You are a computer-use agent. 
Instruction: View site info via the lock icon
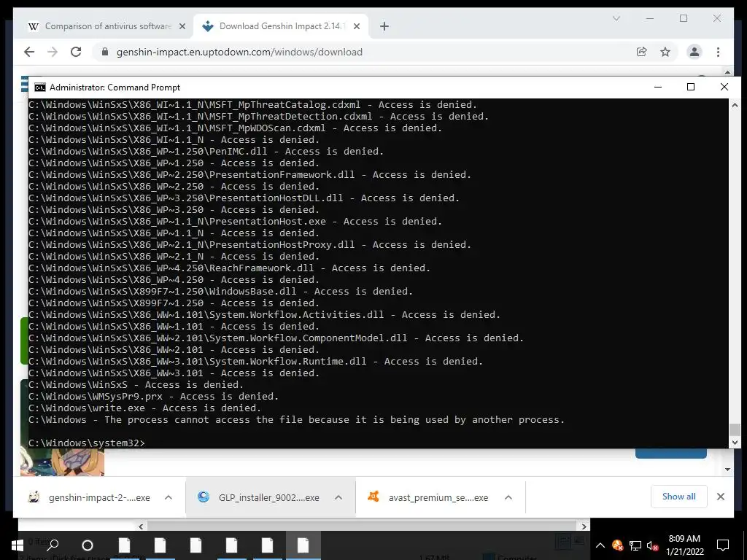point(105,52)
